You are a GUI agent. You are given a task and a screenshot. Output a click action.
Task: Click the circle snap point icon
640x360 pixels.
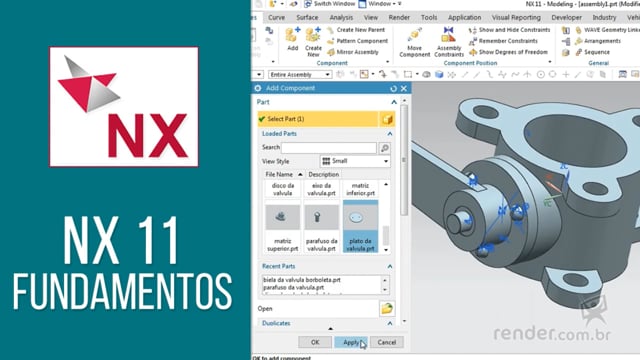click(540, 74)
